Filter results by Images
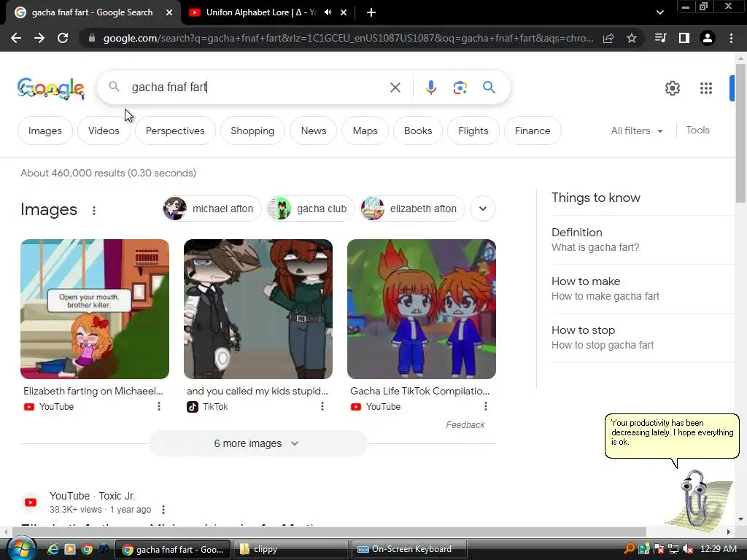Image resolution: width=747 pixels, height=560 pixels. tap(44, 131)
